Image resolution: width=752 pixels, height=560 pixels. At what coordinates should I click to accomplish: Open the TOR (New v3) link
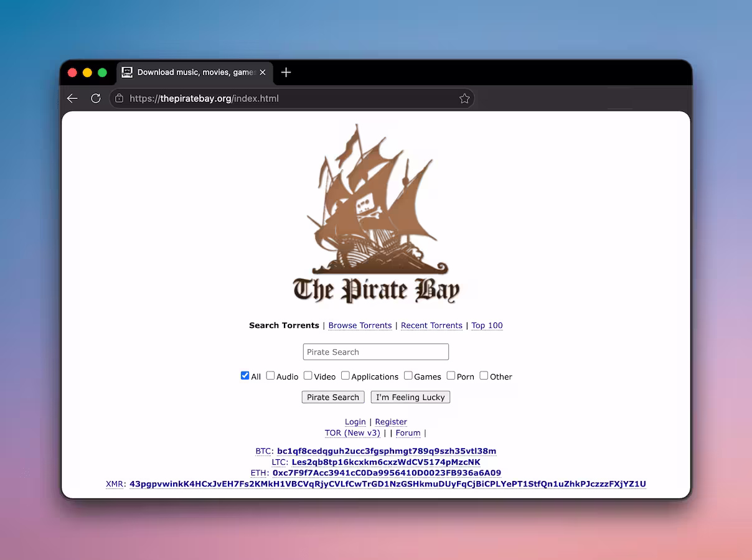[x=352, y=433]
